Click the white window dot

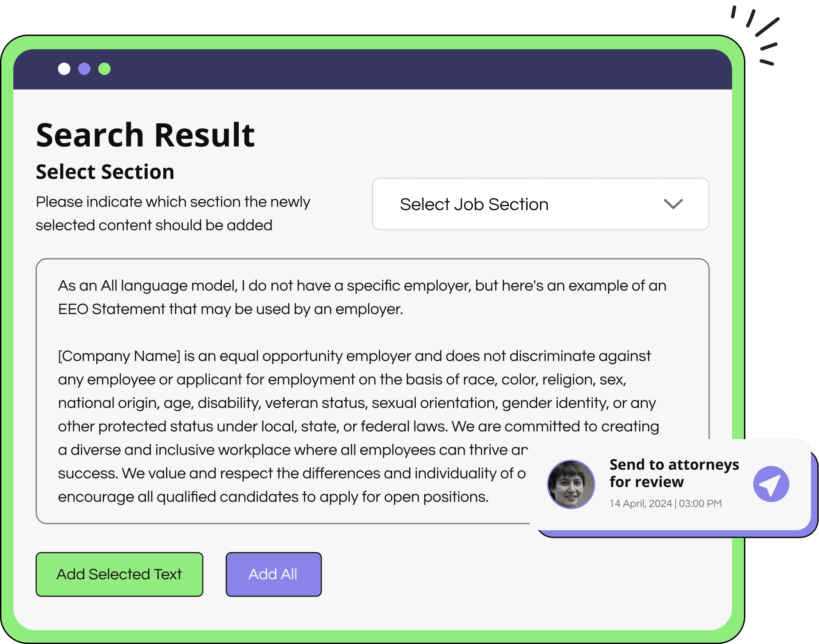pos(64,69)
